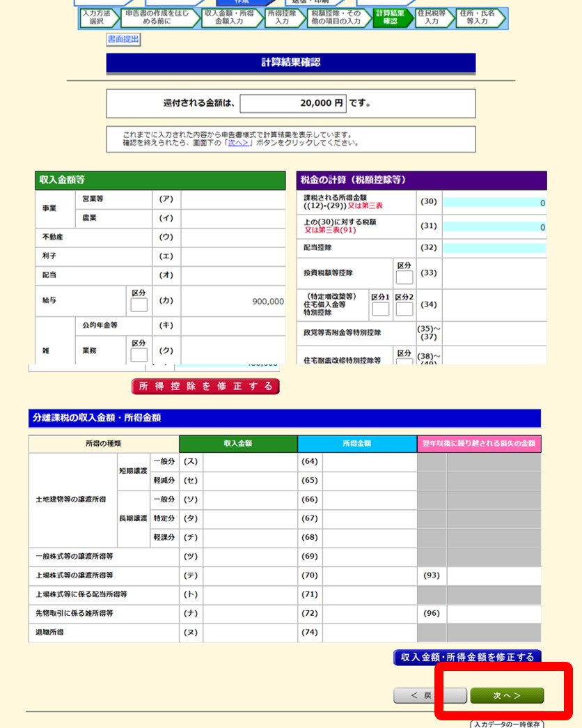Click the 入力データの一時保存 button
The height and width of the screenshot is (728, 582).
point(507,724)
